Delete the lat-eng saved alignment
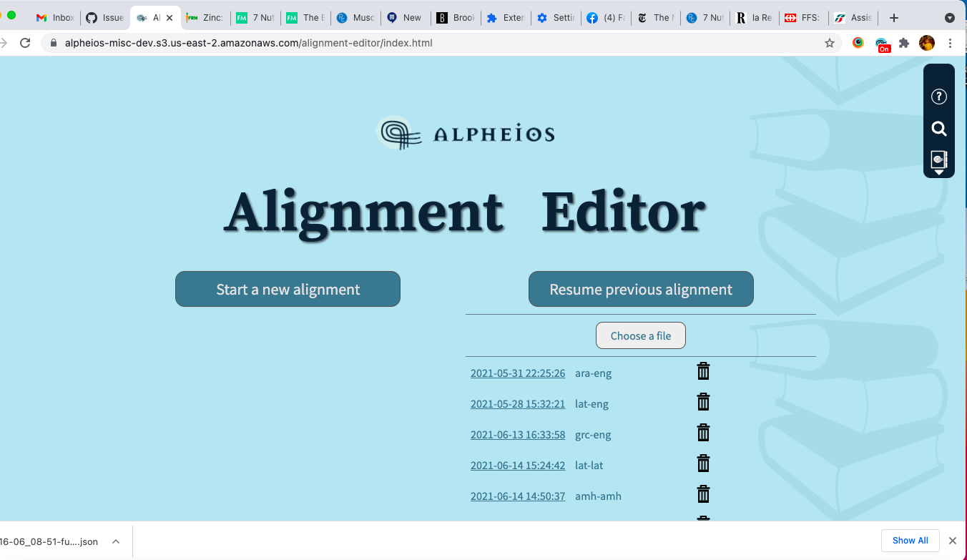967x560 pixels. [703, 402]
